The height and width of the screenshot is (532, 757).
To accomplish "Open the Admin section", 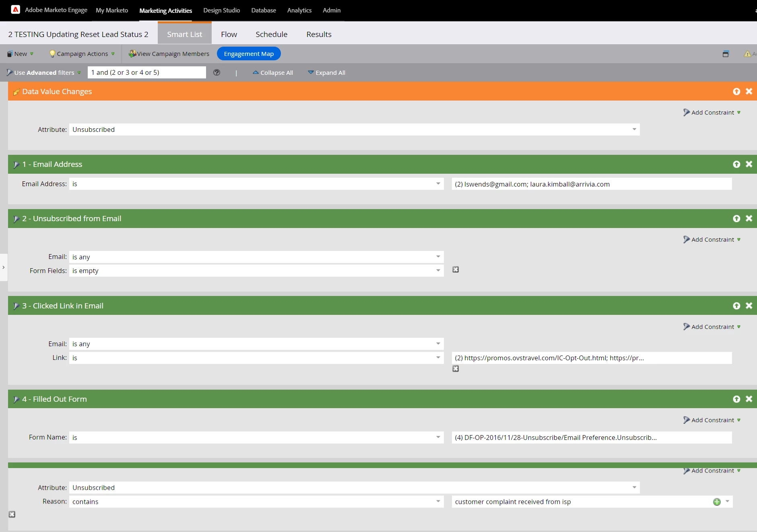I will coord(332,10).
